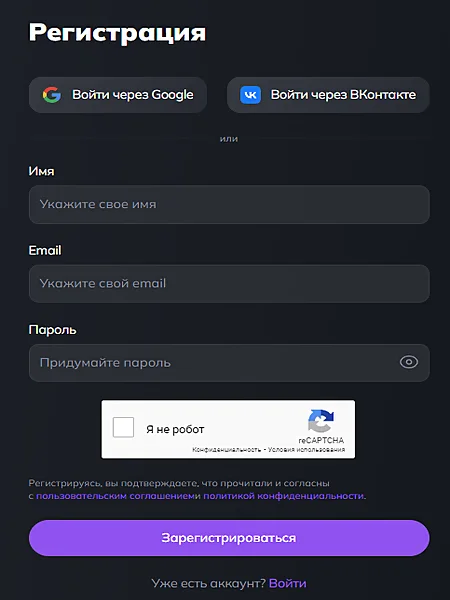
Task: Click the "Имя" field label
Action: pos(41,171)
